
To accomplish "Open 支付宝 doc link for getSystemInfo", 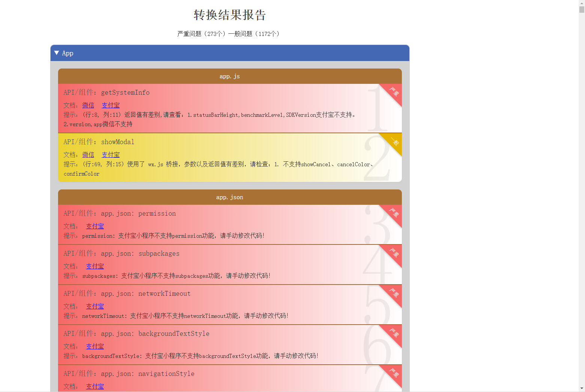I will [111, 105].
